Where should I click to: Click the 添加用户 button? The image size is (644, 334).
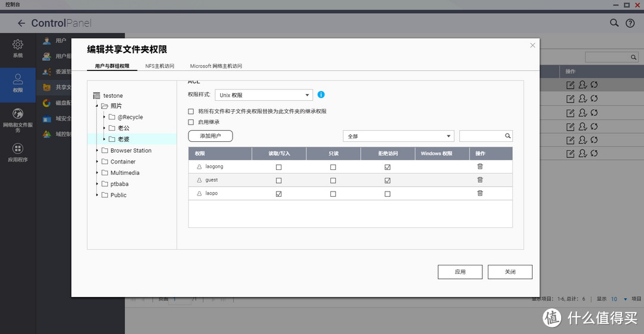(x=210, y=136)
